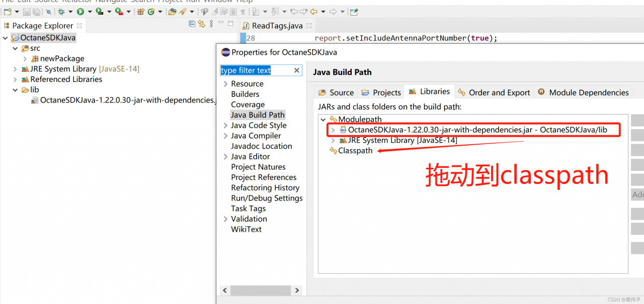644x304 pixels.
Task: Click the green Run button icon
Action: tap(80, 12)
